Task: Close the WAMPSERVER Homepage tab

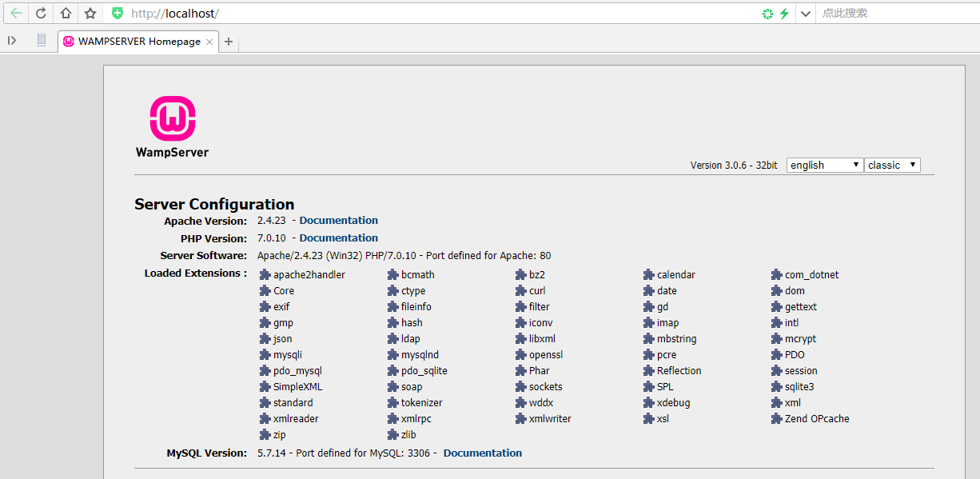Action: point(209,42)
